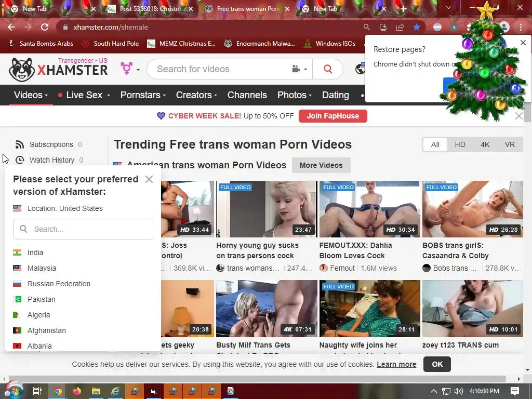The height and width of the screenshot is (399, 532).
Task: Accept cookies with the OK button
Action: [437, 364]
